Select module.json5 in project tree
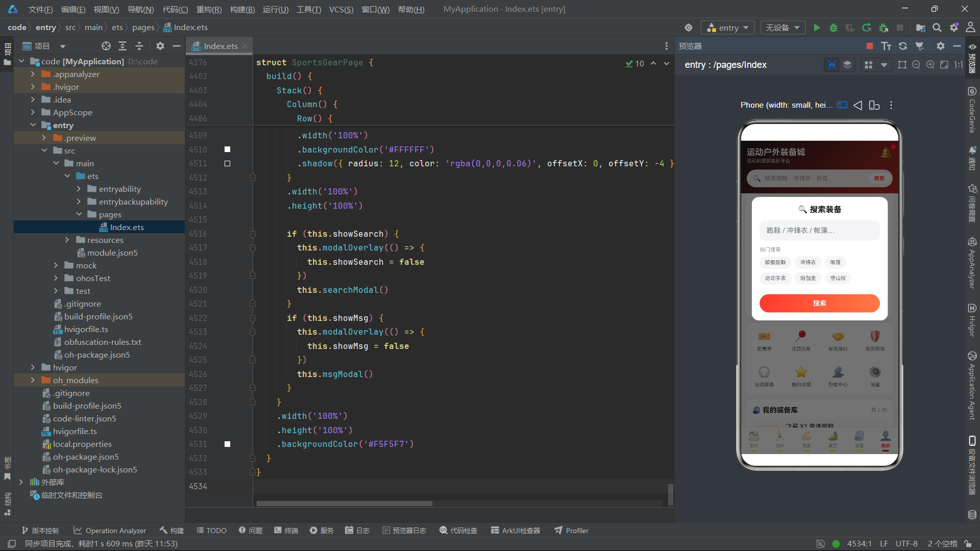The height and width of the screenshot is (551, 980). pyautogui.click(x=112, y=253)
